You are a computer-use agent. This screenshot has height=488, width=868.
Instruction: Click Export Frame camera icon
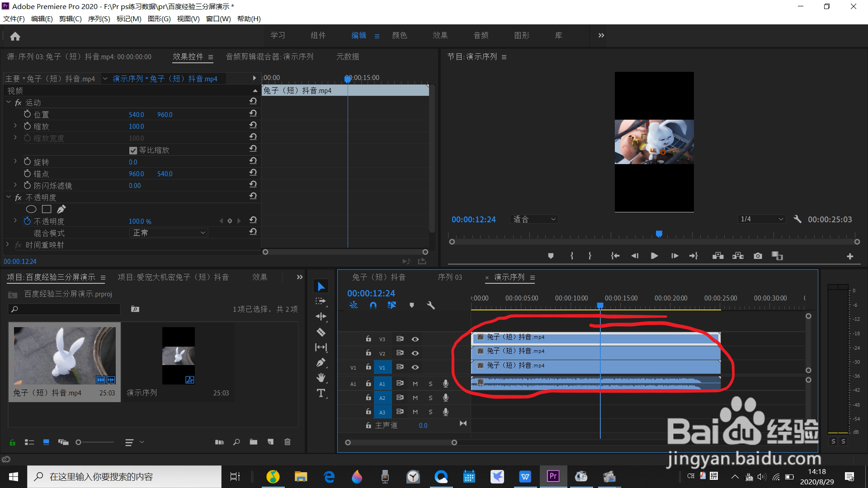coord(758,256)
